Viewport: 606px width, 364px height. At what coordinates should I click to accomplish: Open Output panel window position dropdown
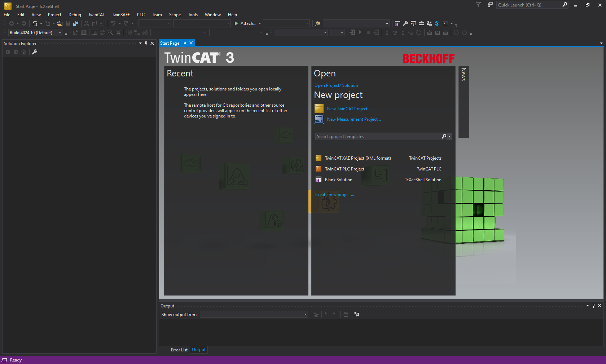(588, 306)
